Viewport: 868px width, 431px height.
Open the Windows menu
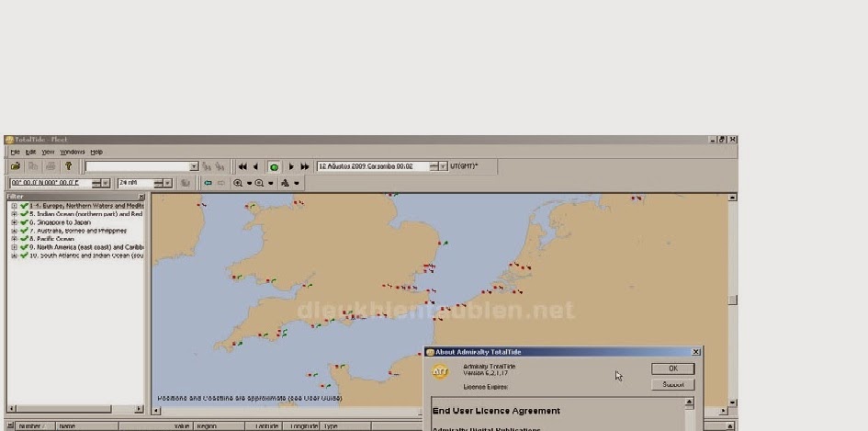73,152
